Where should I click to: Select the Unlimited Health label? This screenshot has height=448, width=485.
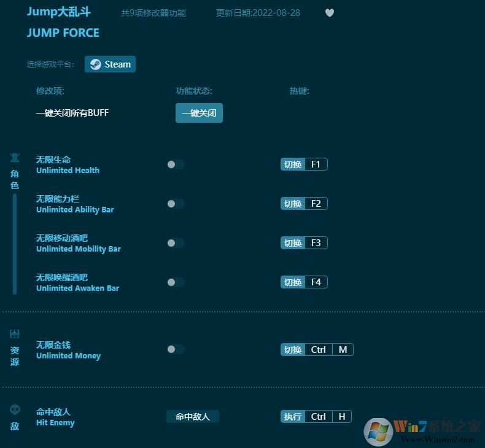click(x=68, y=171)
